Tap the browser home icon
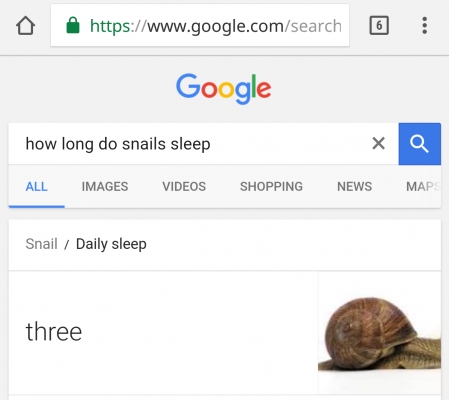The height and width of the screenshot is (400, 449). tap(25, 26)
